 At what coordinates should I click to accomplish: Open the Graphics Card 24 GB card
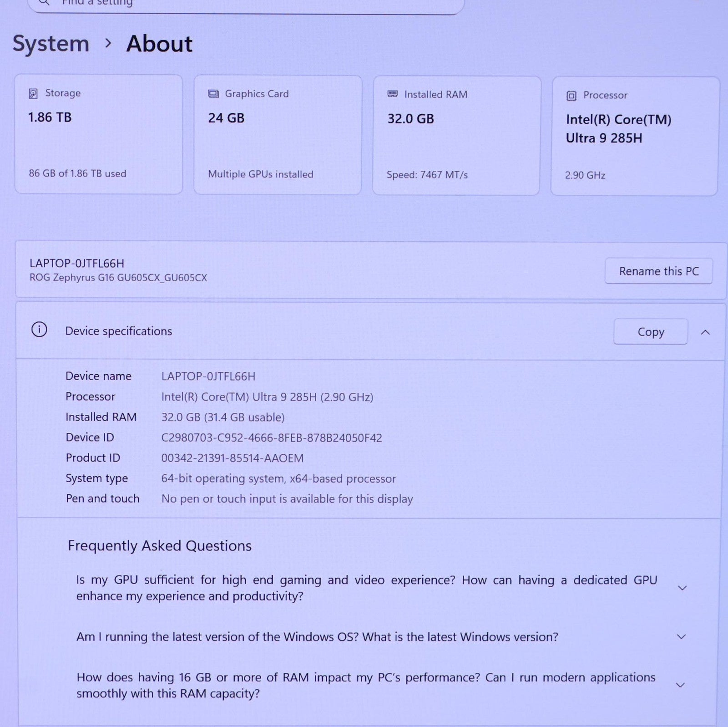pos(278,135)
